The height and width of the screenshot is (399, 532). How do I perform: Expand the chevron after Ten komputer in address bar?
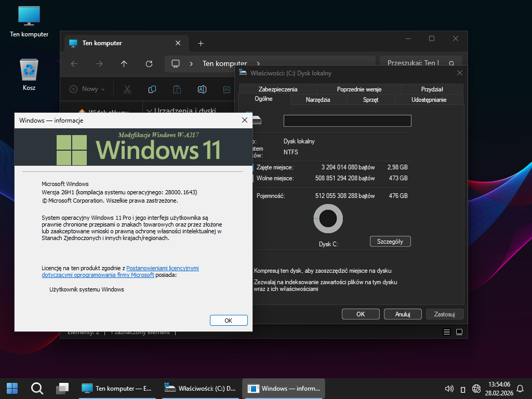point(258,63)
